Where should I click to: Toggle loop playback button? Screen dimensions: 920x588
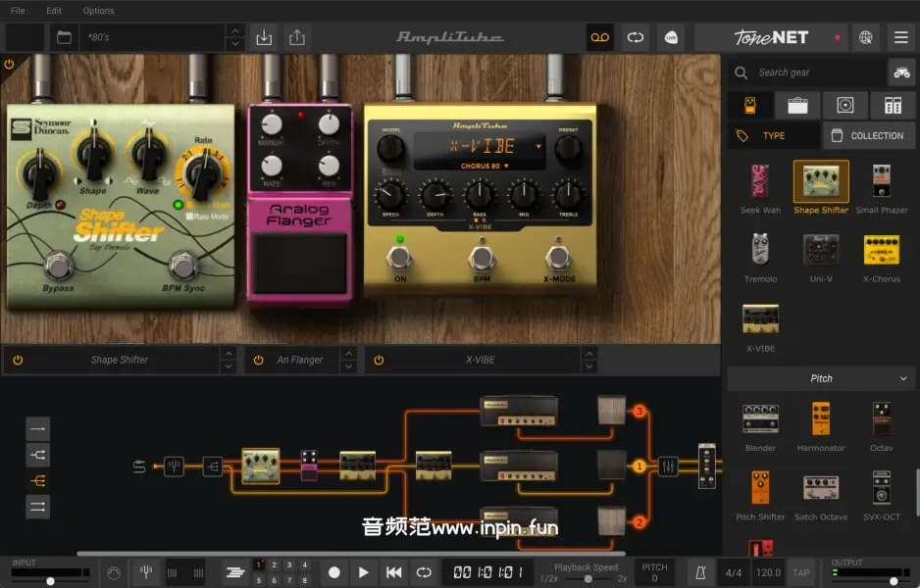(424, 572)
